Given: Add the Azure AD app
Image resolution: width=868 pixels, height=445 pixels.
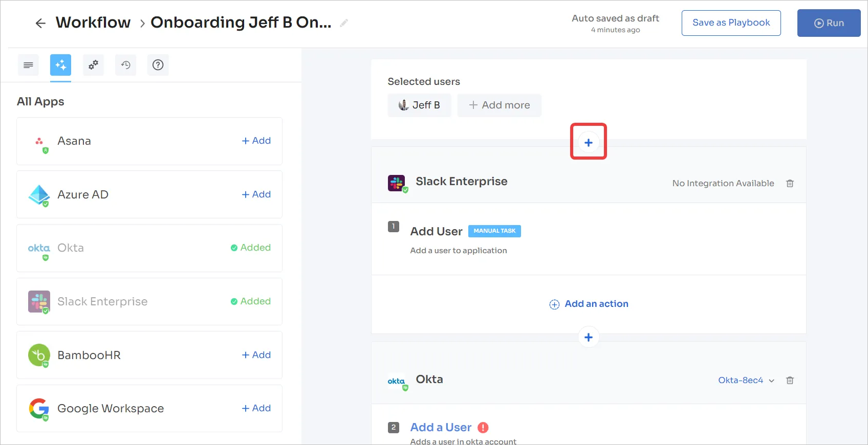Looking at the screenshot, I should (x=256, y=194).
